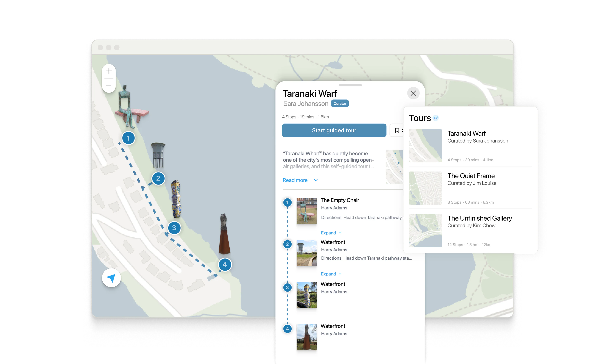Open the tour route mini map preview
Image resolution: width=614 pixels, height=364 pixels.
click(394, 167)
